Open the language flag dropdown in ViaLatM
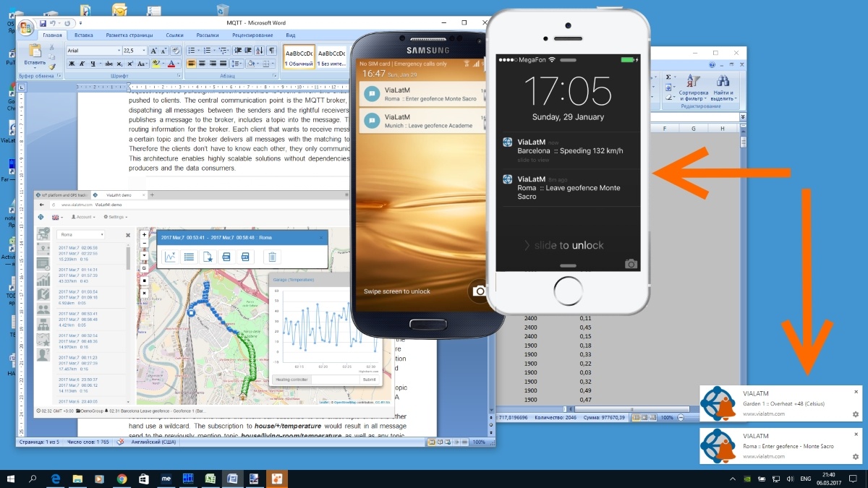 click(x=57, y=218)
